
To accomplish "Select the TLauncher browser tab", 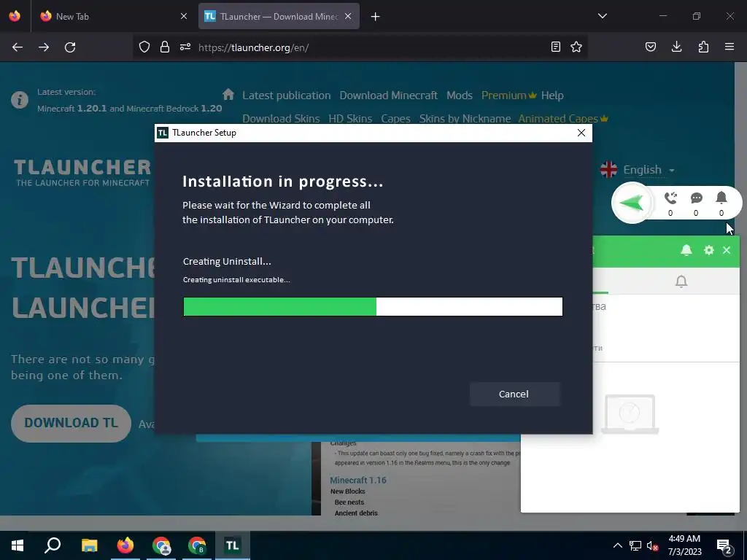I will point(279,16).
